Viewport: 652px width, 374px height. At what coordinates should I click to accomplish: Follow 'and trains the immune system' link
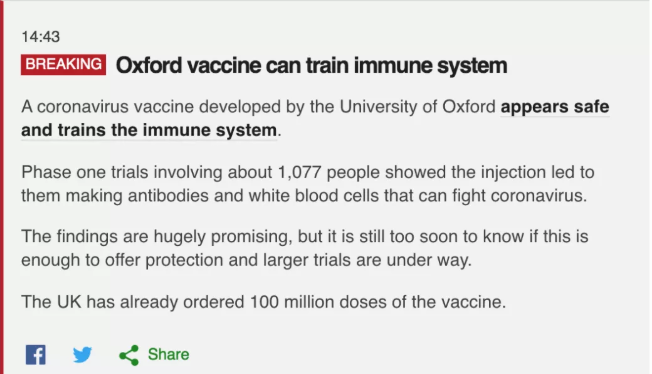pyautogui.click(x=149, y=130)
